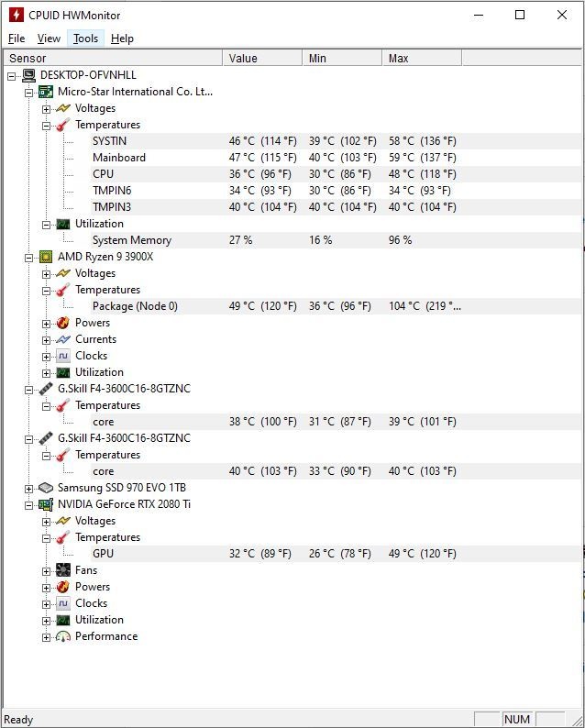Collapse the NVIDIA GPU Temperatures node
The height and width of the screenshot is (728, 585).
46,538
